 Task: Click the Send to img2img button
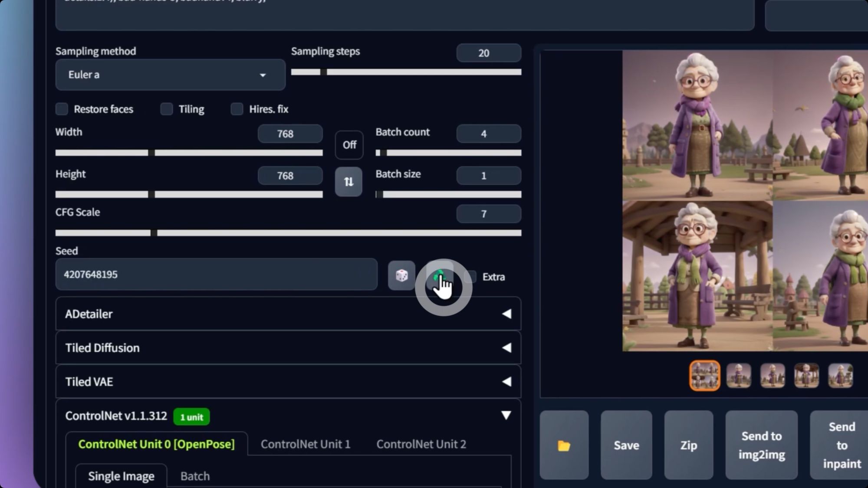click(761, 445)
